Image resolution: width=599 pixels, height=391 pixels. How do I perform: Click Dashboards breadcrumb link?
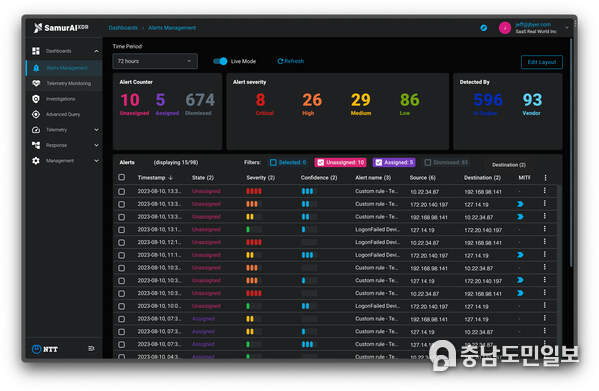[x=123, y=28]
